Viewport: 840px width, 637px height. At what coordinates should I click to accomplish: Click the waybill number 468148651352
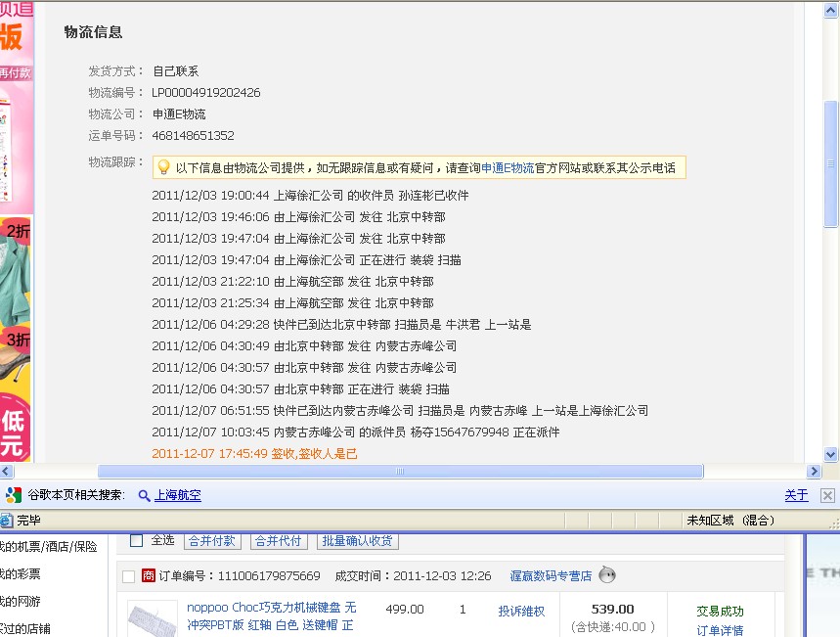click(x=193, y=136)
